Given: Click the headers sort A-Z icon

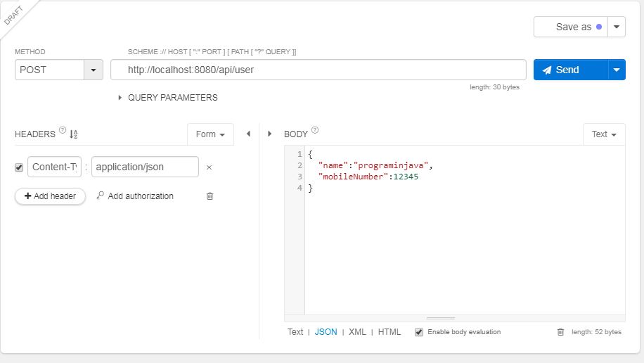Looking at the screenshot, I should (74, 134).
